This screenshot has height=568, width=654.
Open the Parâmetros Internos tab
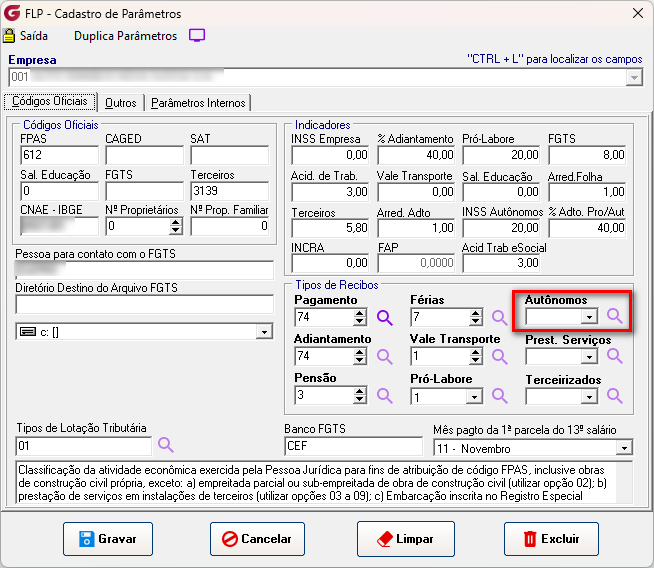198,103
